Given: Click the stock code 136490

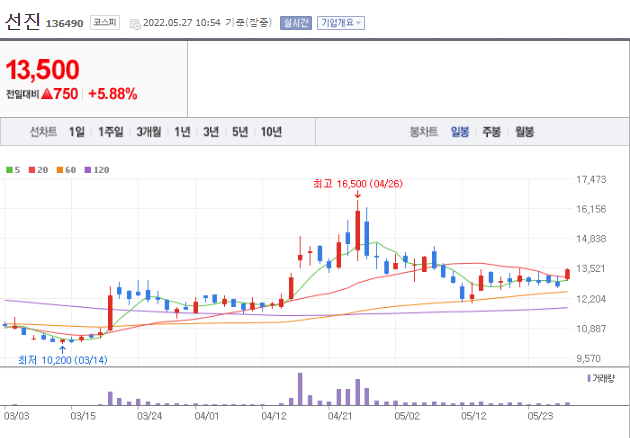Looking at the screenshot, I should [x=64, y=24].
